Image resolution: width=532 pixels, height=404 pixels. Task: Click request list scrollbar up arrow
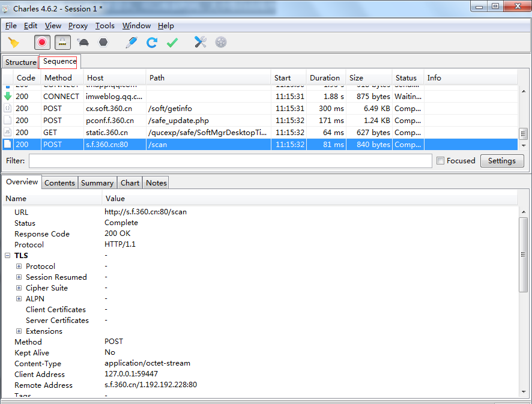(524, 91)
